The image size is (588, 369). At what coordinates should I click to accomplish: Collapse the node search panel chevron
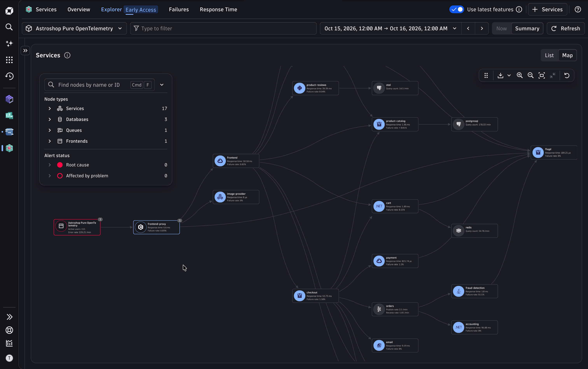[162, 85]
